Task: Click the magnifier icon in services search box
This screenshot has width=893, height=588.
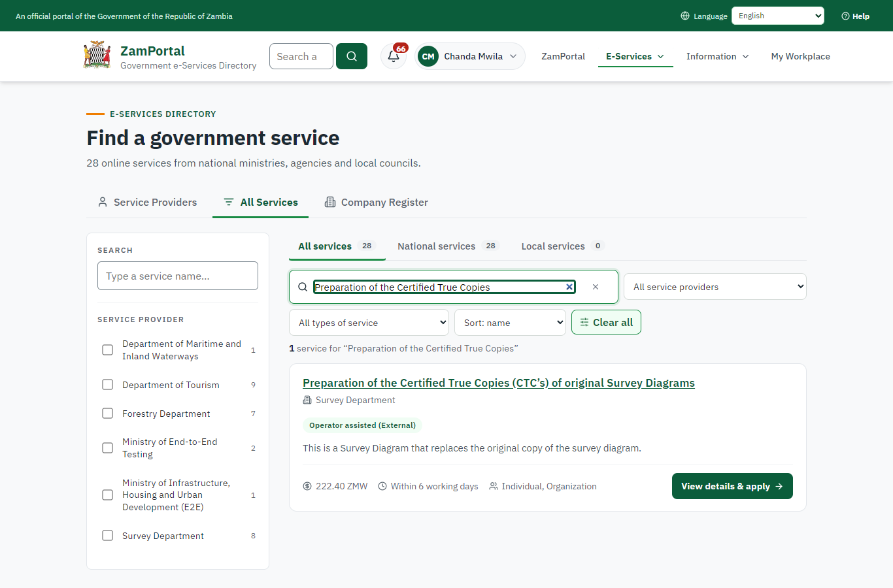Action: point(303,287)
